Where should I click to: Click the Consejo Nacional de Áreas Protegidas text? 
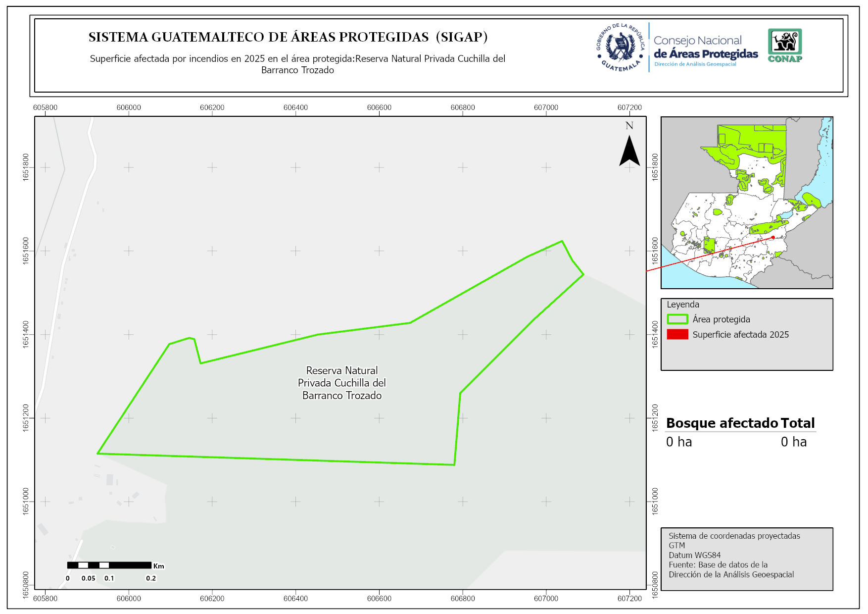(705, 48)
